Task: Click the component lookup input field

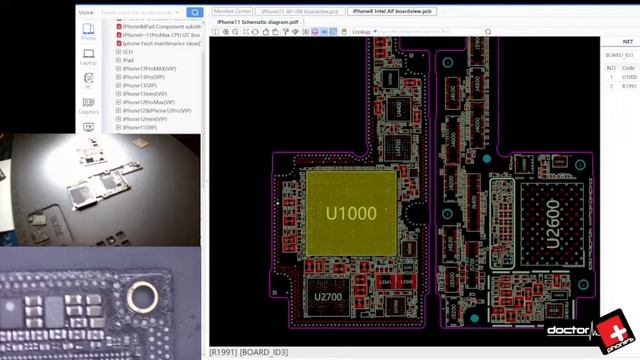Action: coord(431,31)
